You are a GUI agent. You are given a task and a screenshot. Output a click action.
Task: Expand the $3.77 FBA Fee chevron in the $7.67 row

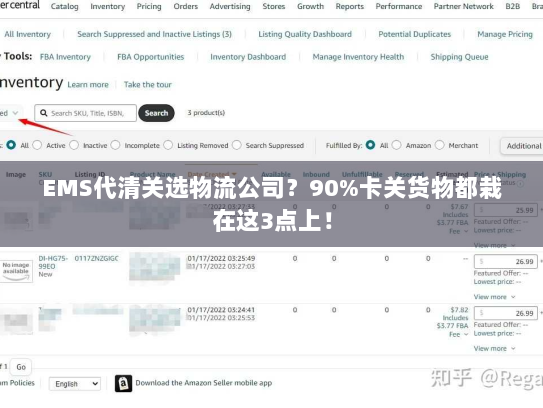pyautogui.click(x=466, y=231)
